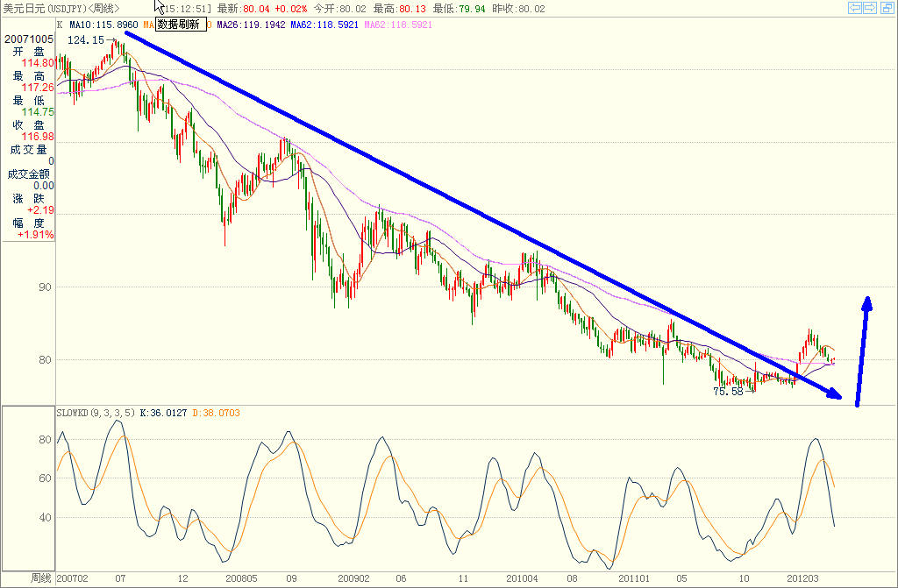Select the 开盘 value 114.80
Image resolution: width=898 pixels, height=588 pixels.
point(38,63)
